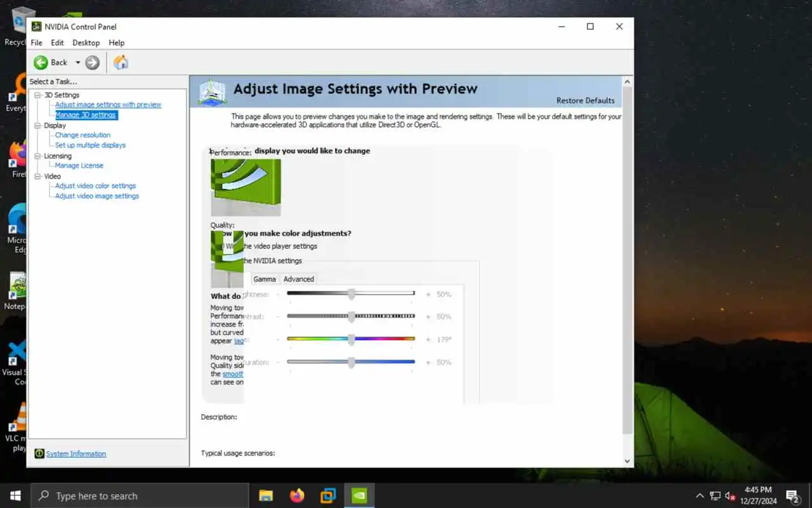The height and width of the screenshot is (508, 812).
Task: Open the Change resolution page
Action: click(x=82, y=135)
